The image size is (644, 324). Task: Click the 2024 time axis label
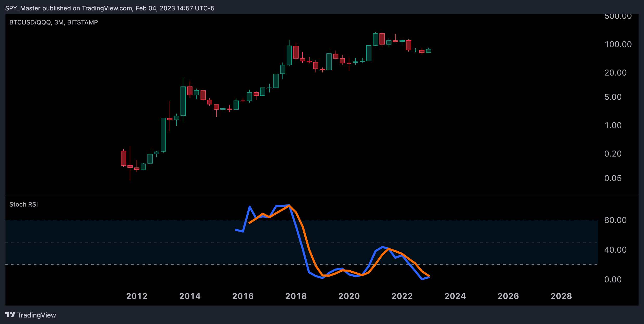click(x=455, y=296)
